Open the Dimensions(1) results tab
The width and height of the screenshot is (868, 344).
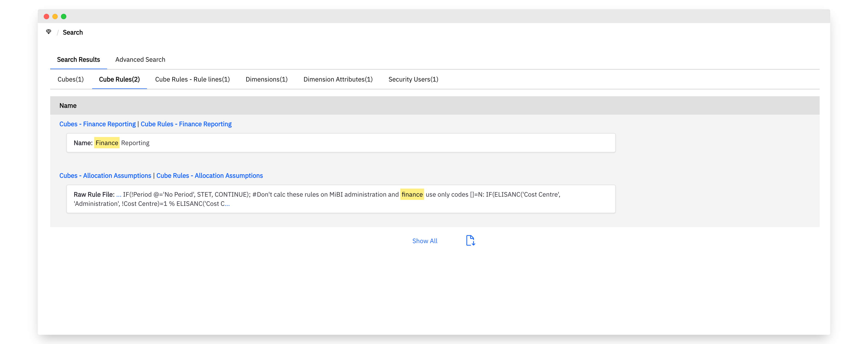pos(267,79)
